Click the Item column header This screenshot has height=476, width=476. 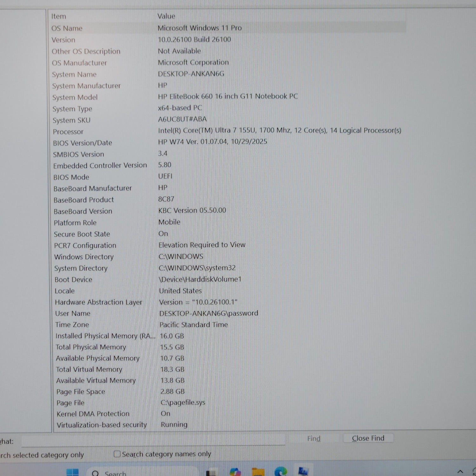[59, 16]
